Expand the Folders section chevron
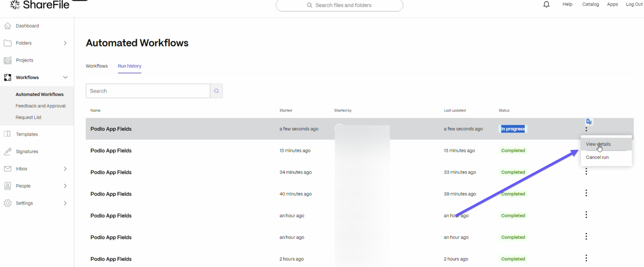Screen dimensions: 644x267 coord(65,43)
